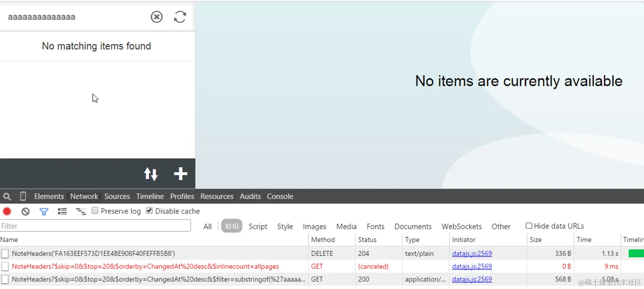The width and height of the screenshot is (644, 289).
Task: Filter requests by Other
Action: coord(501,226)
